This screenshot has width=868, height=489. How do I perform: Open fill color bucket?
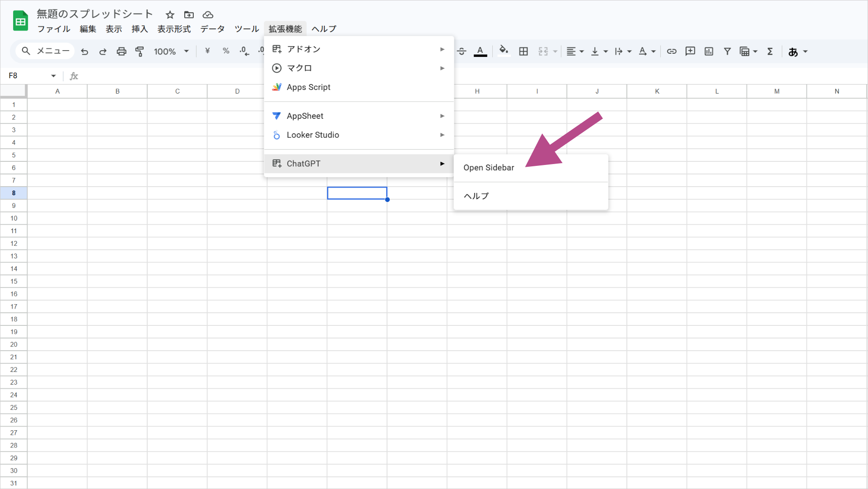504,51
